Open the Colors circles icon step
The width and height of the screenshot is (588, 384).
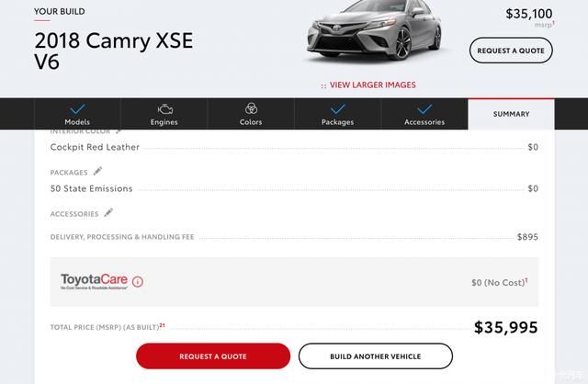251,108
